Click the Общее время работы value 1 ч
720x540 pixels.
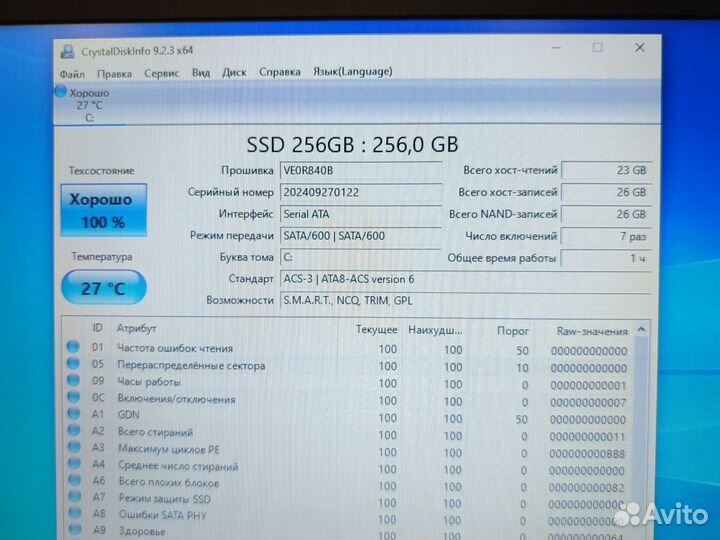[x=606, y=258]
